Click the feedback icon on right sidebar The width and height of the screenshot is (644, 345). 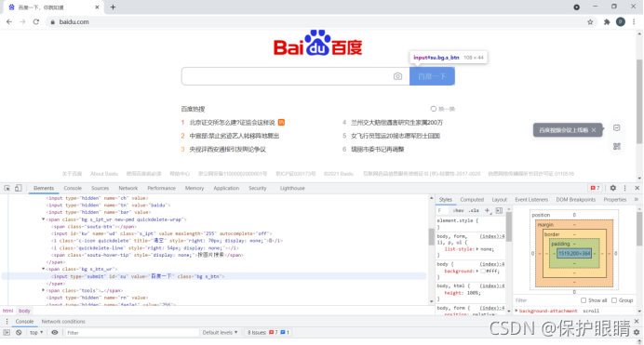616,128
